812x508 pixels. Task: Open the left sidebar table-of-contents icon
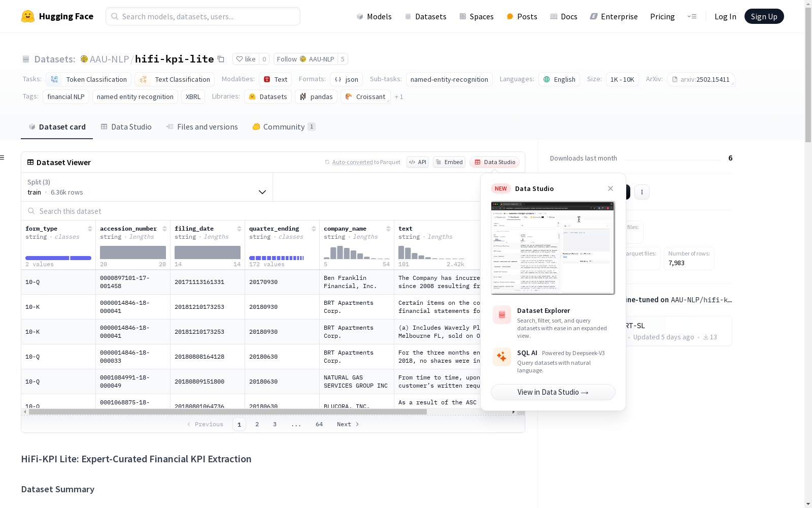pyautogui.click(x=2, y=157)
